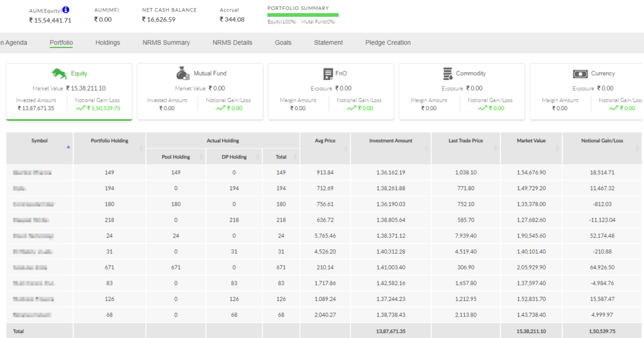Click avg price 1,089.24 cell
Image resolution: width=644 pixels, height=338 pixels.
tap(325, 299)
